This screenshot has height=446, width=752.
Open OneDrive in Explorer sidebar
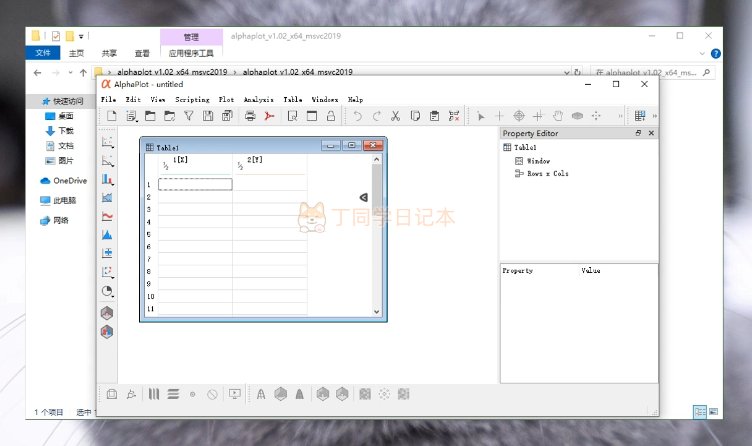[69, 181]
